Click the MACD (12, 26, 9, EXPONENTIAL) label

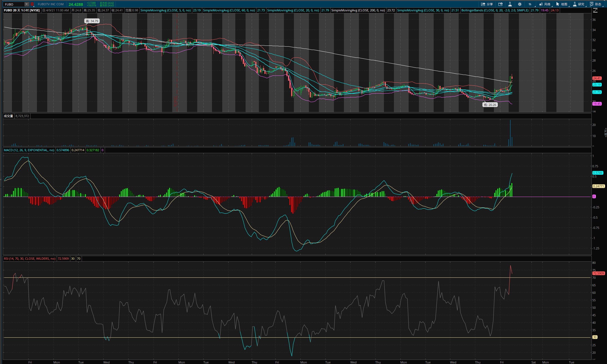(29, 150)
